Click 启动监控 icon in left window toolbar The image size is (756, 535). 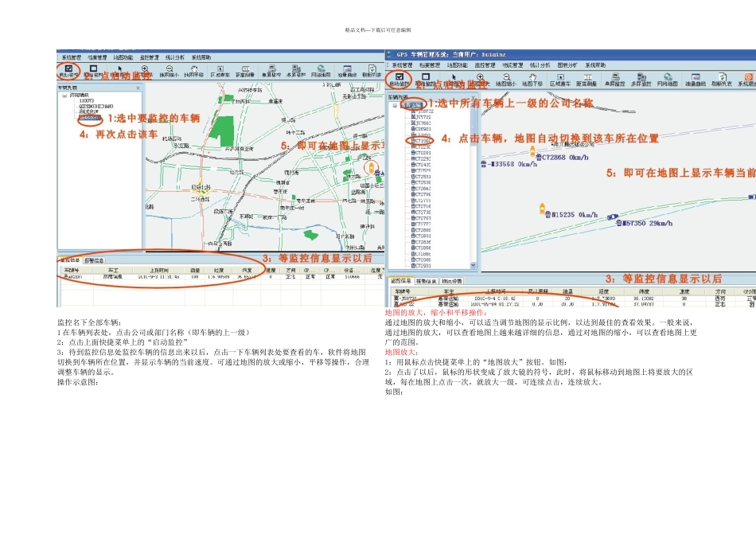pyautogui.click(x=68, y=72)
